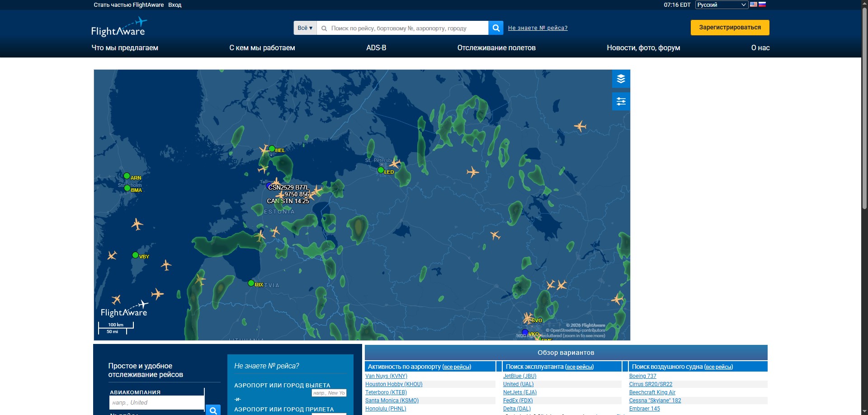
Task: Select the VKO airport marker
Action: tap(525, 333)
